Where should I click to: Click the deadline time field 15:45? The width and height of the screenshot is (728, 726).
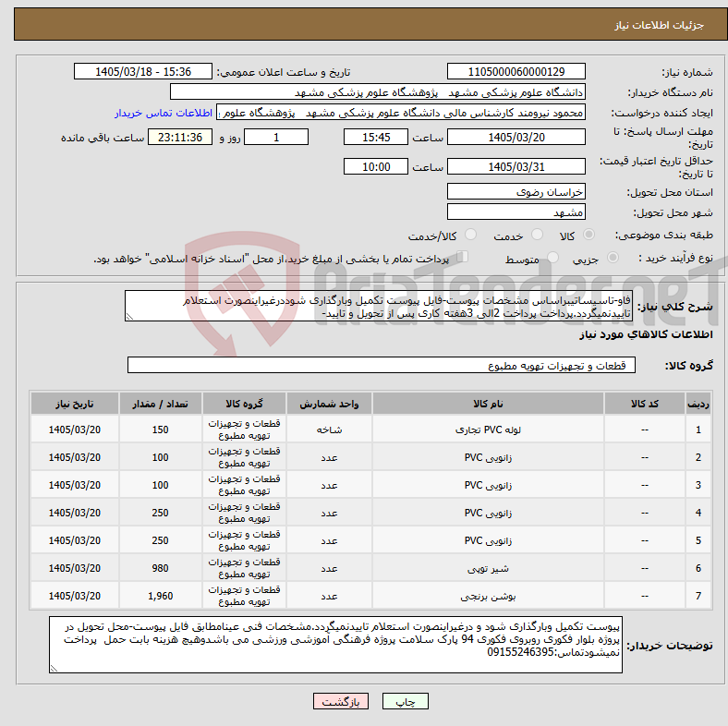[376, 137]
